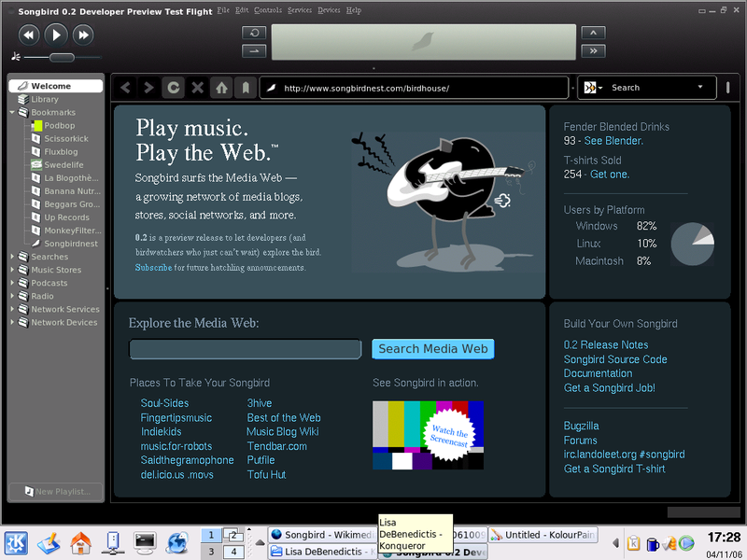Image resolution: width=747 pixels, height=560 pixels.
Task: Collapse the Bookmarks tree node
Action: (13, 113)
